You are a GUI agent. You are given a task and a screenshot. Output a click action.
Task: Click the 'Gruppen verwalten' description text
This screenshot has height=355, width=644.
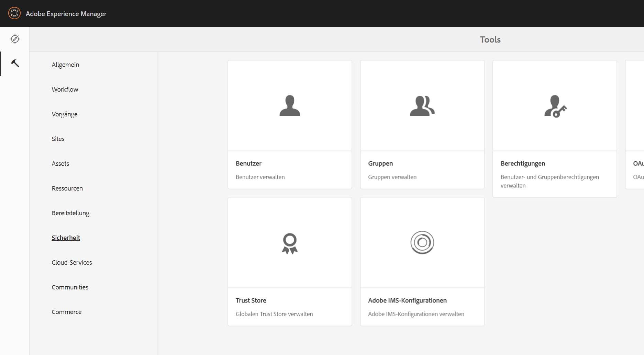pos(392,177)
